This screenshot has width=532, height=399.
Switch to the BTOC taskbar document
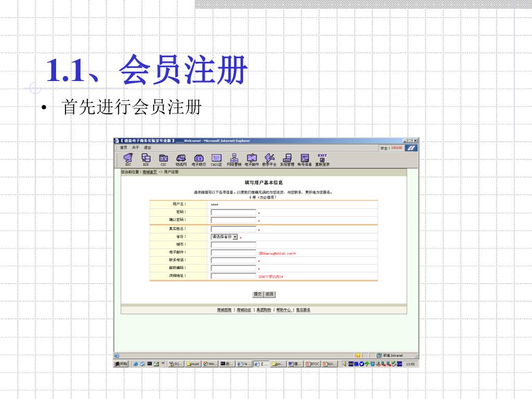click(312, 364)
